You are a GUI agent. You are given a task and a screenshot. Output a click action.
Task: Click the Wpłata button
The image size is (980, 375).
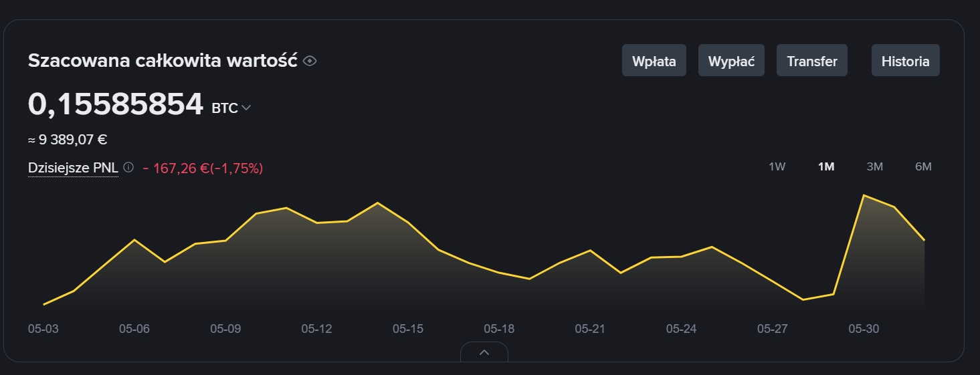pyautogui.click(x=654, y=61)
